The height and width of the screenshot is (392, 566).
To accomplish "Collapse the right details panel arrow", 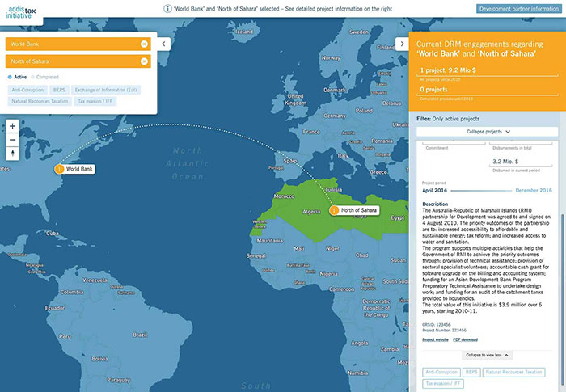I will coord(402,44).
